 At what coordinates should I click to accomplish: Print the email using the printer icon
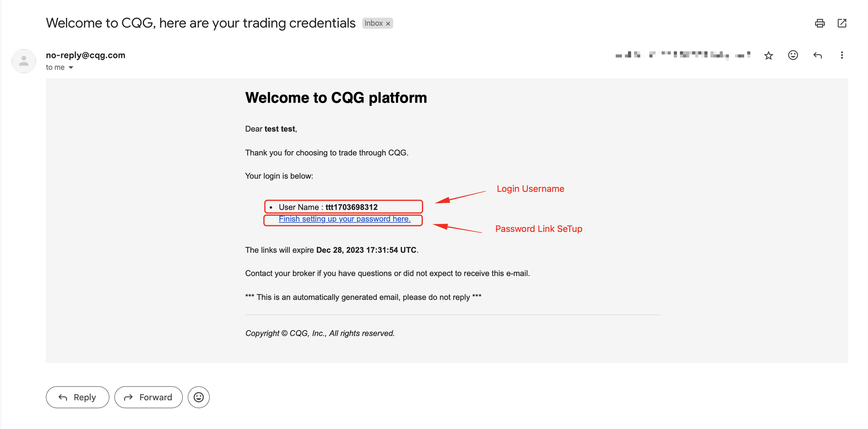coord(819,23)
